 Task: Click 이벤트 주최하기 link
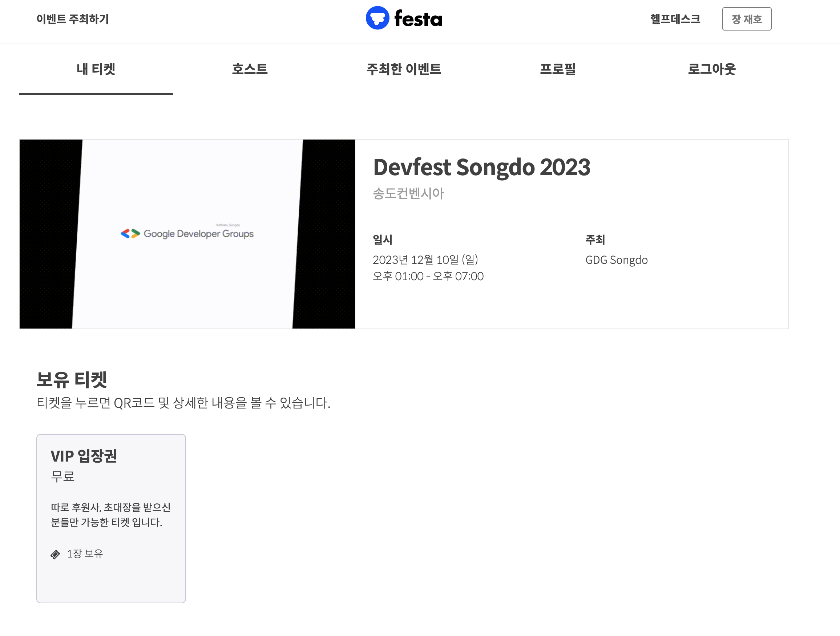click(73, 19)
